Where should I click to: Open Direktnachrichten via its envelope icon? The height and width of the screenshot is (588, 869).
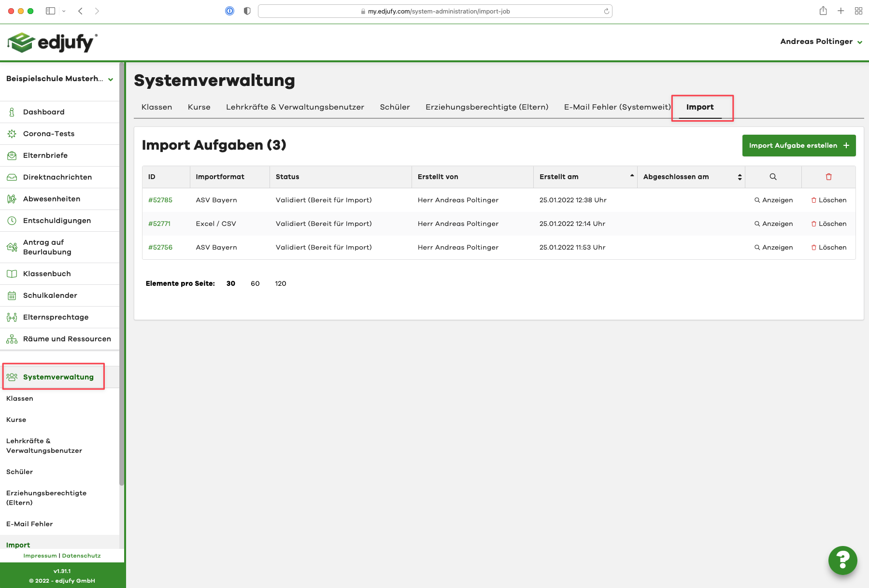point(12,177)
